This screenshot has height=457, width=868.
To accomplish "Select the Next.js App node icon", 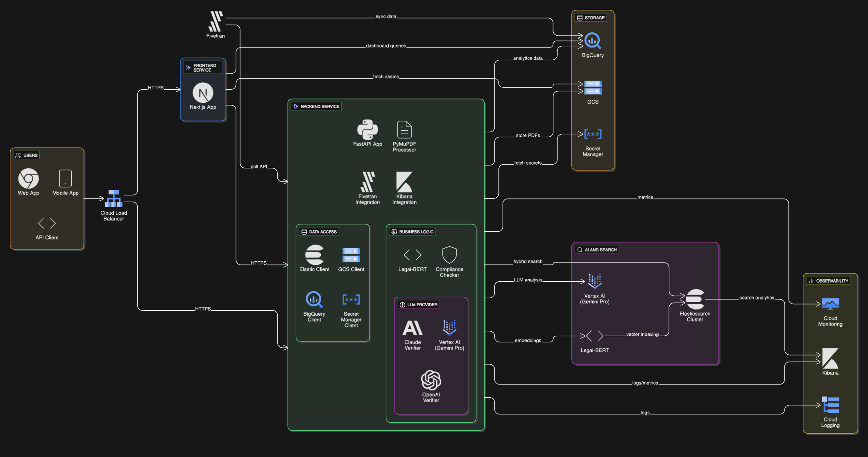I will 203,93.
